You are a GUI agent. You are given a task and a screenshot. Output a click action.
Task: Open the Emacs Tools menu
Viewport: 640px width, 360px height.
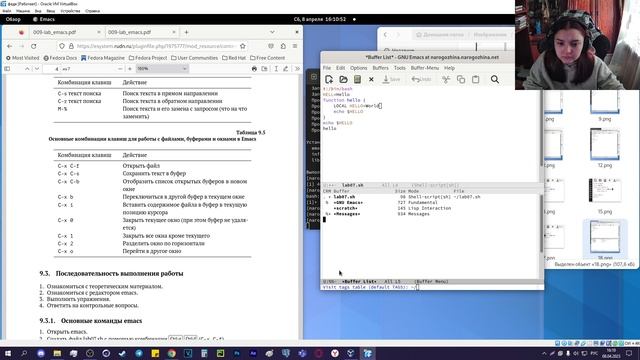pyautogui.click(x=400, y=68)
